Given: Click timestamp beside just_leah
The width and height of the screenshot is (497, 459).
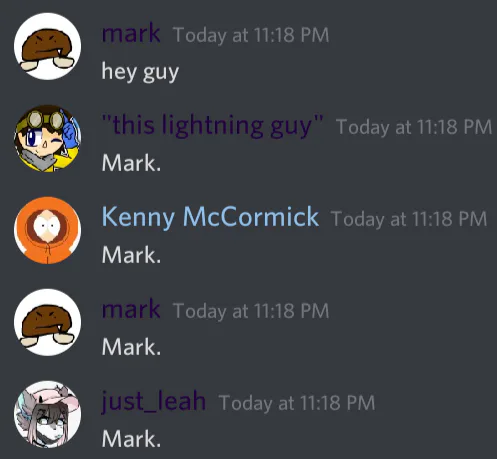Looking at the screenshot, I should [297, 403].
